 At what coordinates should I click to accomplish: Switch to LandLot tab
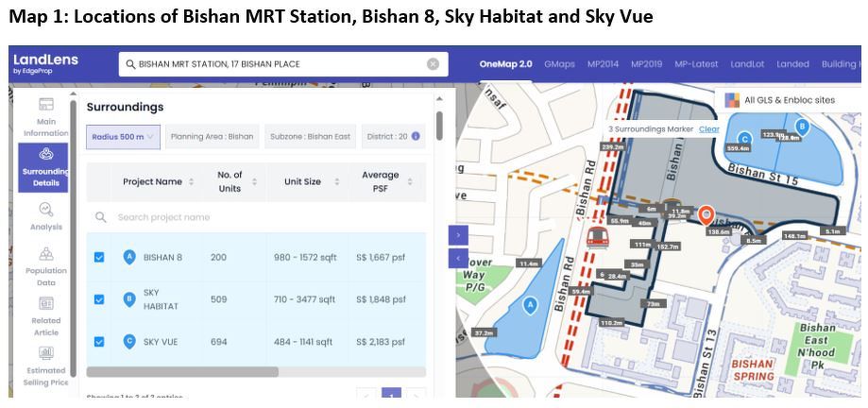[x=747, y=64]
